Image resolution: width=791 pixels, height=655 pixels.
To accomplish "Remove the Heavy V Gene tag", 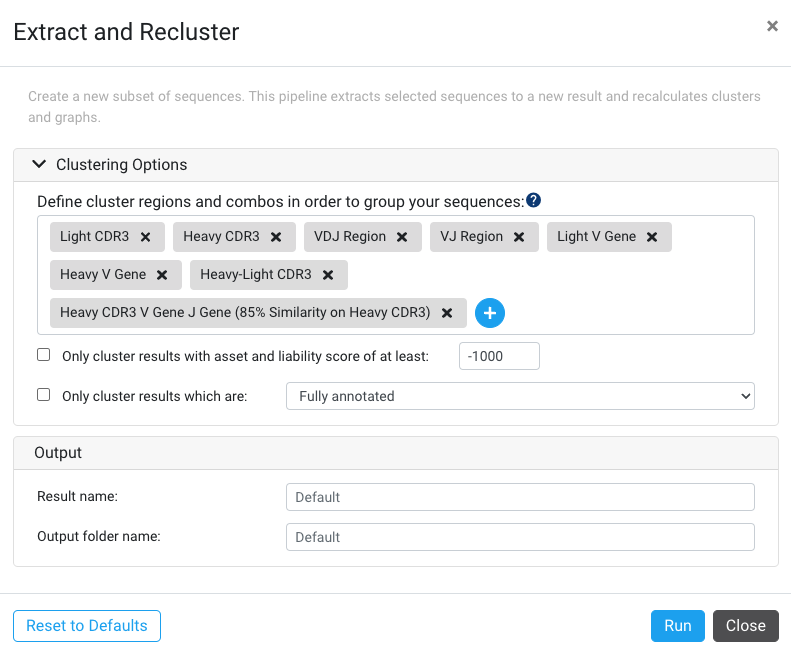I will click(162, 275).
